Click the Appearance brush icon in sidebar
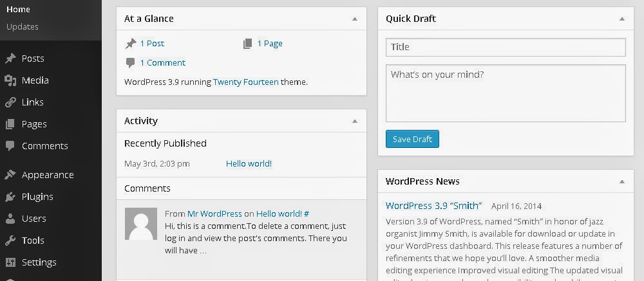The height and width of the screenshot is (281, 644). click(x=11, y=175)
